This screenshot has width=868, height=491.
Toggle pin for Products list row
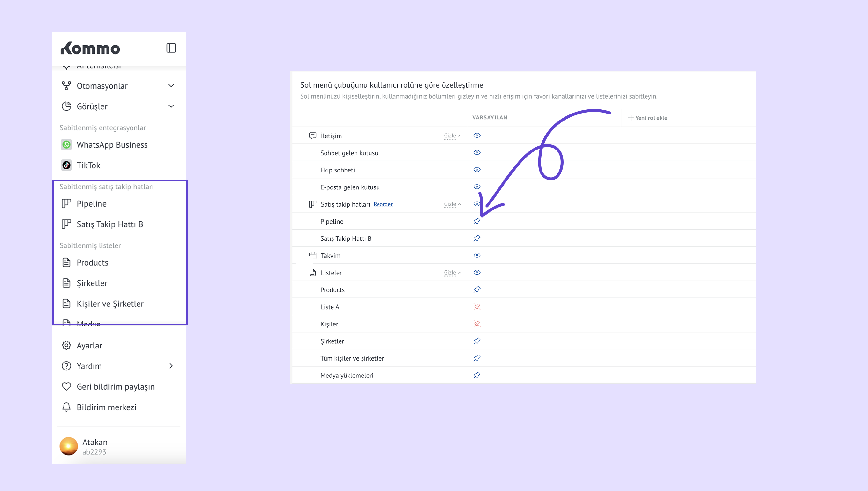[x=476, y=289]
